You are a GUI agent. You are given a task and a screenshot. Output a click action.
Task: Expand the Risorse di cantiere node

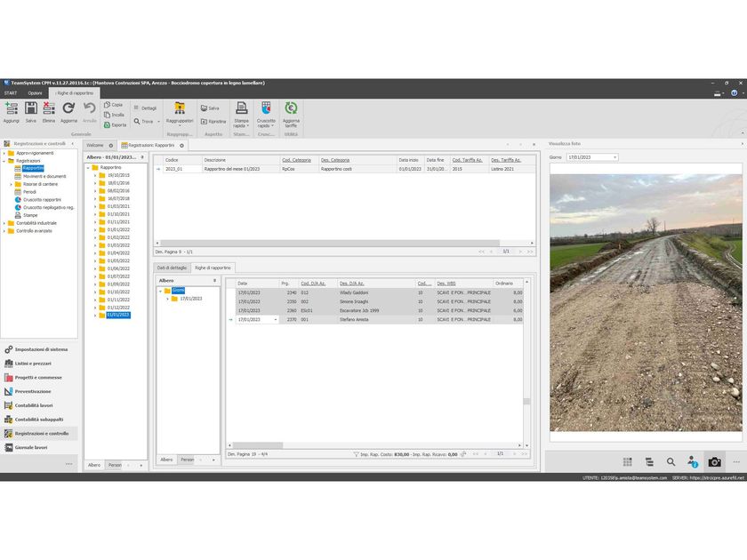click(12, 184)
